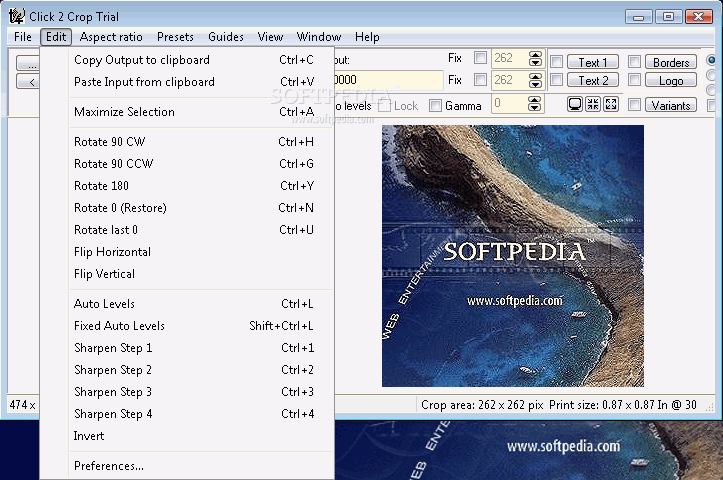Decrease the top 262 value with the down arrow

pos(535,62)
